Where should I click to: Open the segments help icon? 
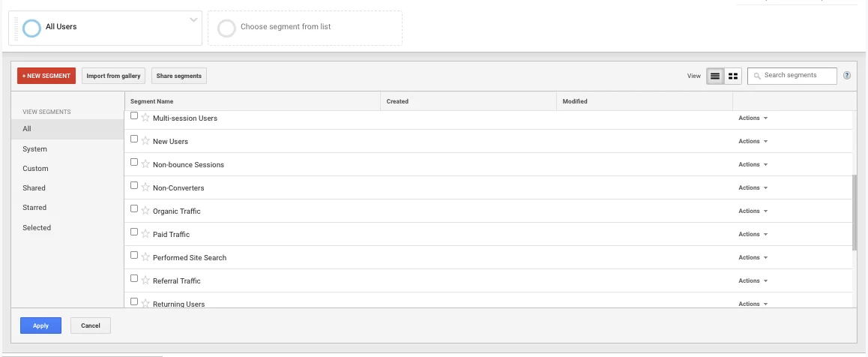click(847, 75)
